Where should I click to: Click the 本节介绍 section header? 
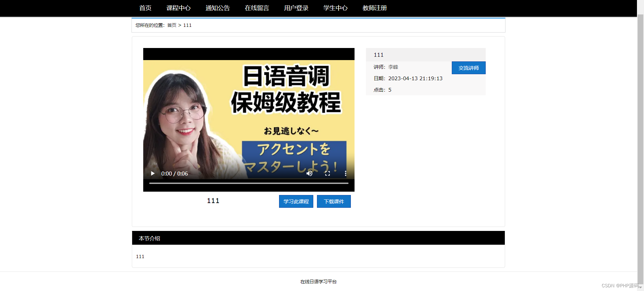click(318, 238)
